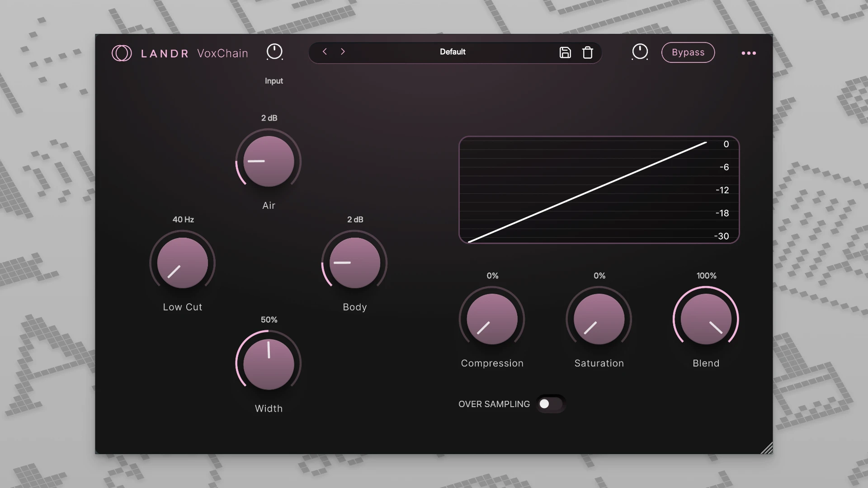
Task: Turn up the Saturation knob
Action: coord(599,319)
